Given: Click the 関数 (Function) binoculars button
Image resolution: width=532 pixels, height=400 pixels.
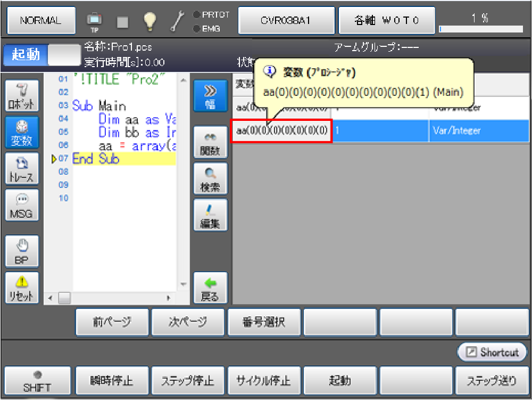Looking at the screenshot, I should tap(210, 142).
